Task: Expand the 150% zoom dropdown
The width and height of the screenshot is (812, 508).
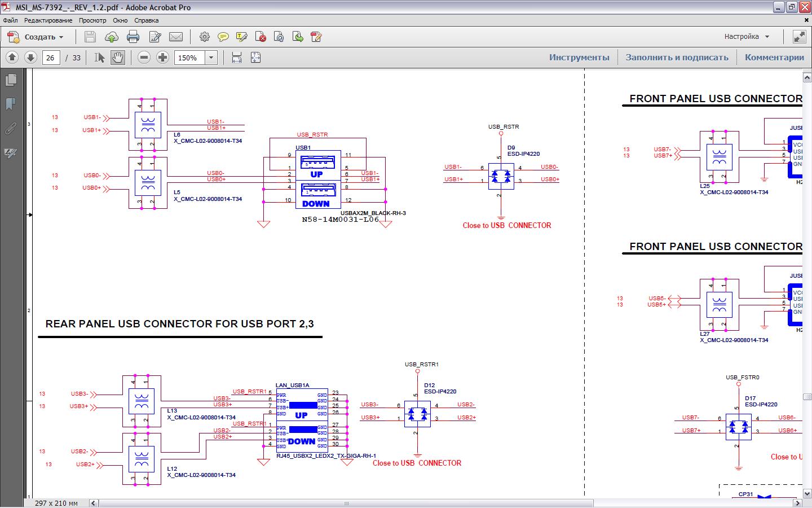Action: pyautogui.click(x=211, y=58)
